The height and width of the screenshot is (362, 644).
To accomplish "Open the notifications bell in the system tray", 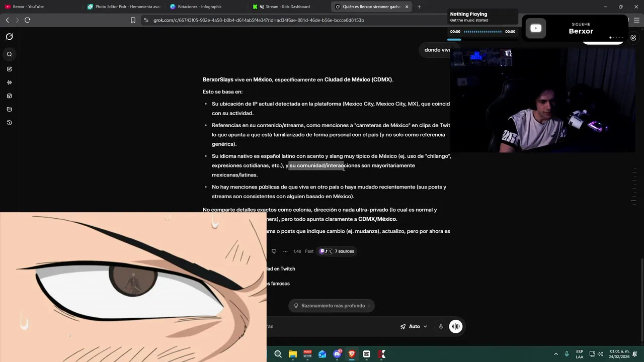I will click(635, 354).
